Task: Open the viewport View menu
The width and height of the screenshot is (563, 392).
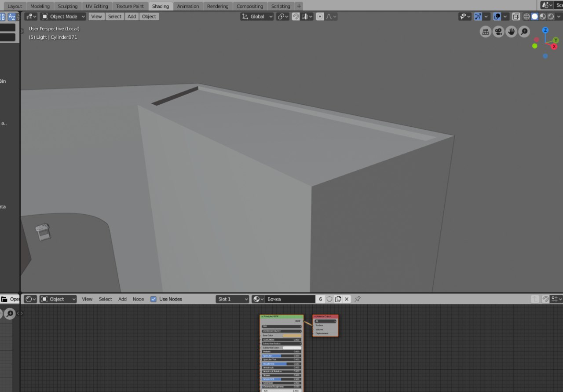Action: point(96,17)
